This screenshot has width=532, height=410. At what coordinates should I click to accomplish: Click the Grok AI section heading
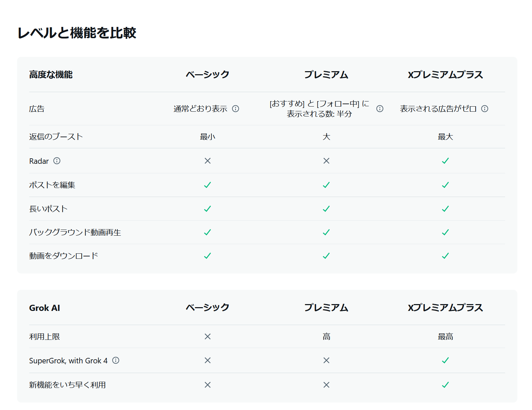(45, 308)
